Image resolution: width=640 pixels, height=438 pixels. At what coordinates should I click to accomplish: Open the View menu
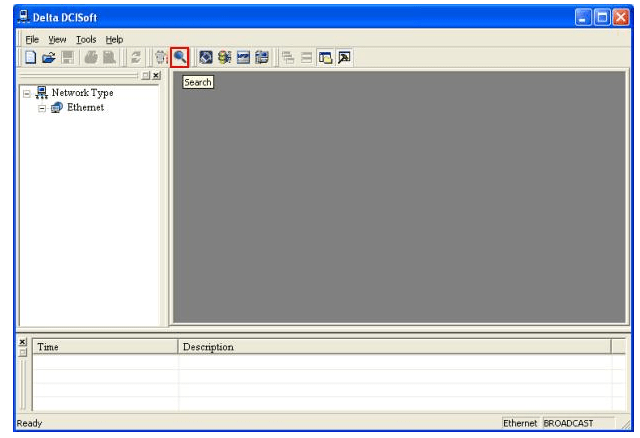point(56,39)
